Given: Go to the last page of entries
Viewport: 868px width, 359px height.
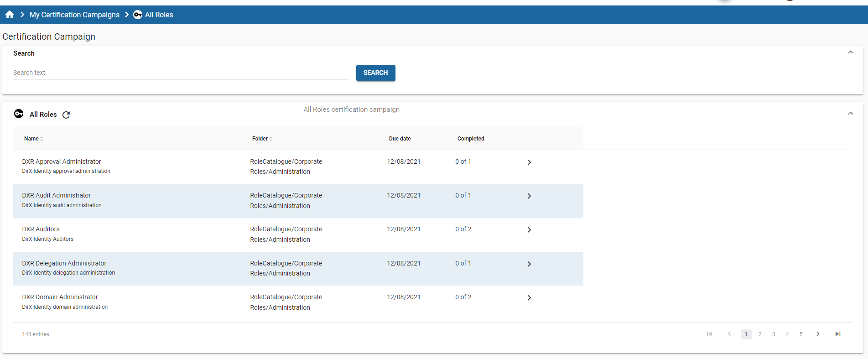Looking at the screenshot, I should [838, 334].
